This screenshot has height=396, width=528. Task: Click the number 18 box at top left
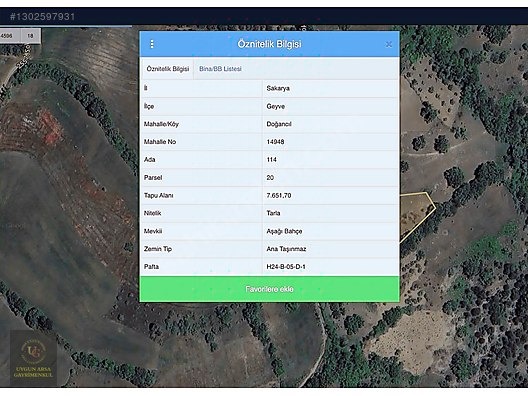tap(30, 36)
